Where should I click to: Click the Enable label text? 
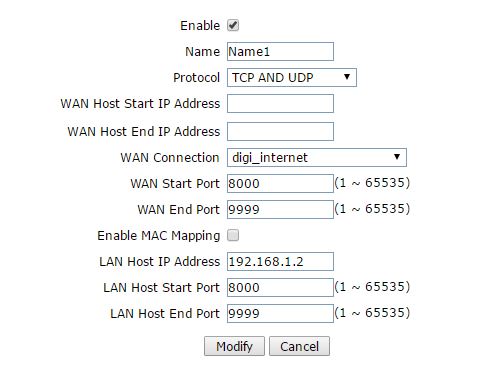(x=200, y=26)
